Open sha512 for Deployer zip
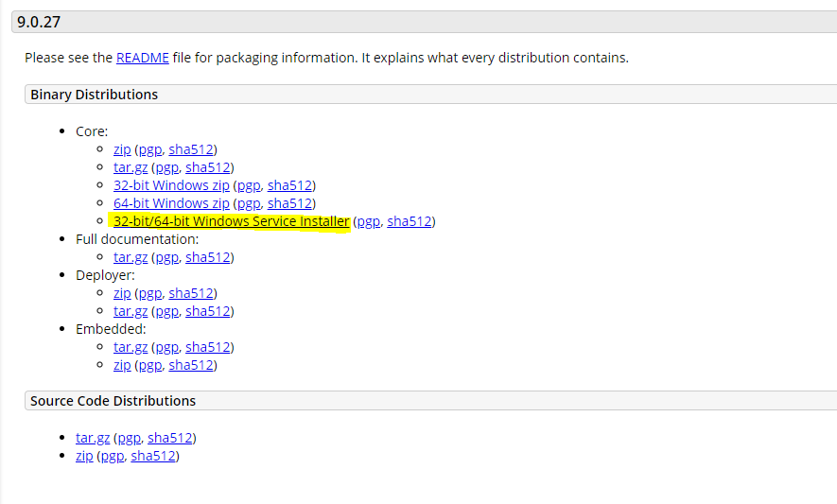 191,293
